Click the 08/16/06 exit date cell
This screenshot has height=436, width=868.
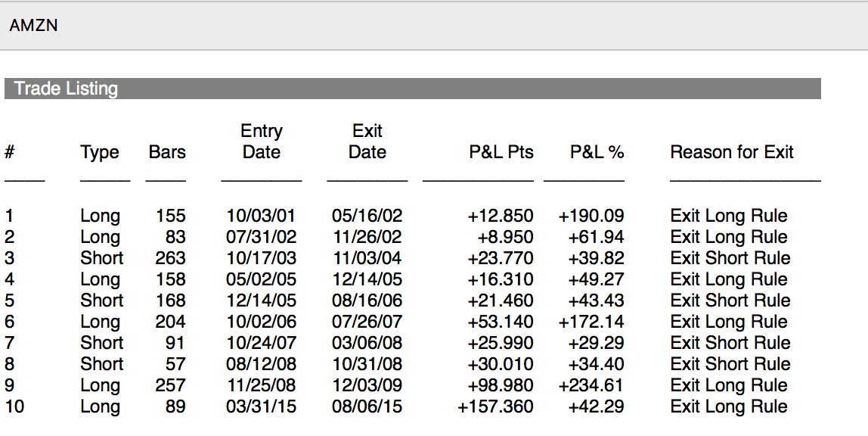367,301
